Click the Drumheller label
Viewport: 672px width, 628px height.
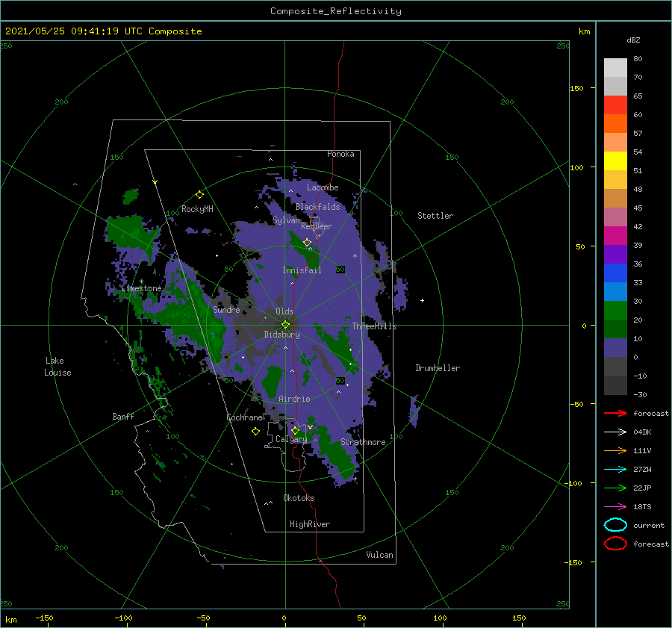point(438,368)
